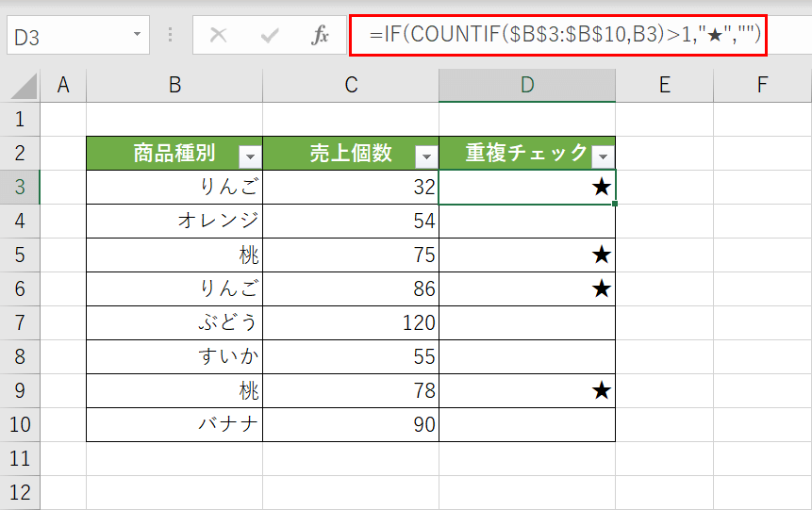
Task: Click the Insert Function fx icon
Action: [x=320, y=35]
